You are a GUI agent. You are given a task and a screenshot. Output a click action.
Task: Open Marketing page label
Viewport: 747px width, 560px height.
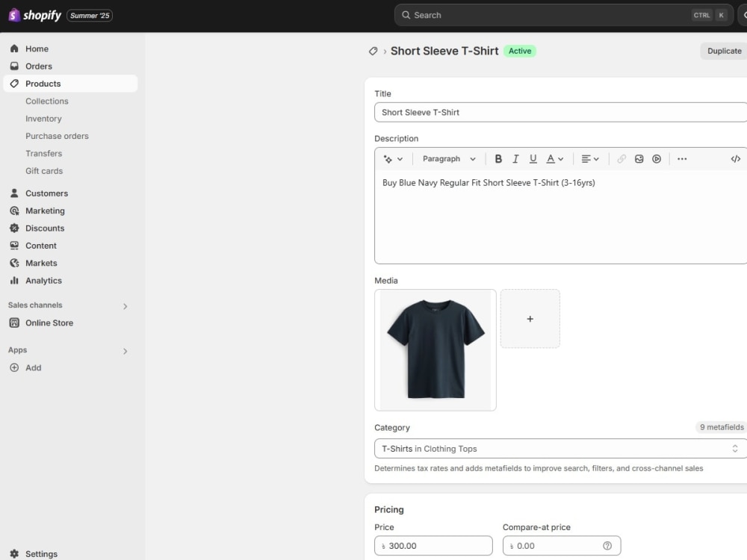[x=46, y=211]
